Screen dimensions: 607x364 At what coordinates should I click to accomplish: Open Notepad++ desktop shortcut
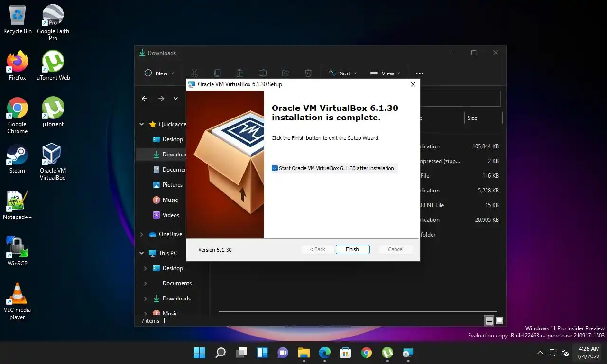click(18, 205)
